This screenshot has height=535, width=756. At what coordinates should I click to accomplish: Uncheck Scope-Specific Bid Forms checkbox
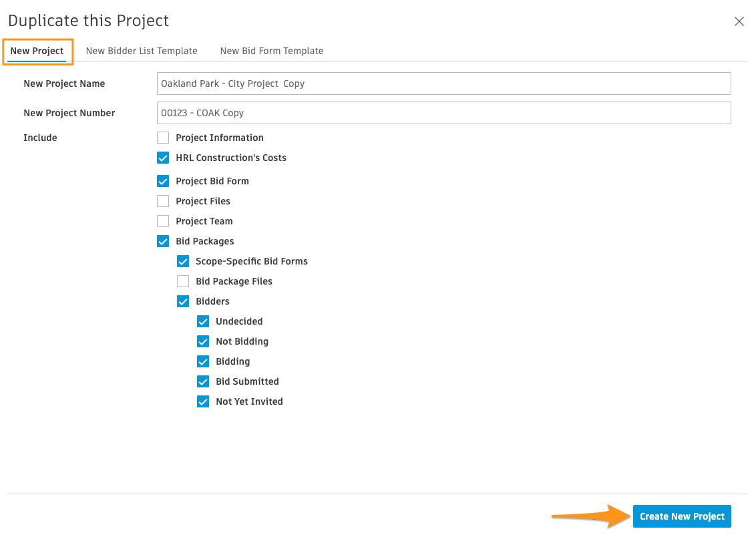pyautogui.click(x=183, y=261)
